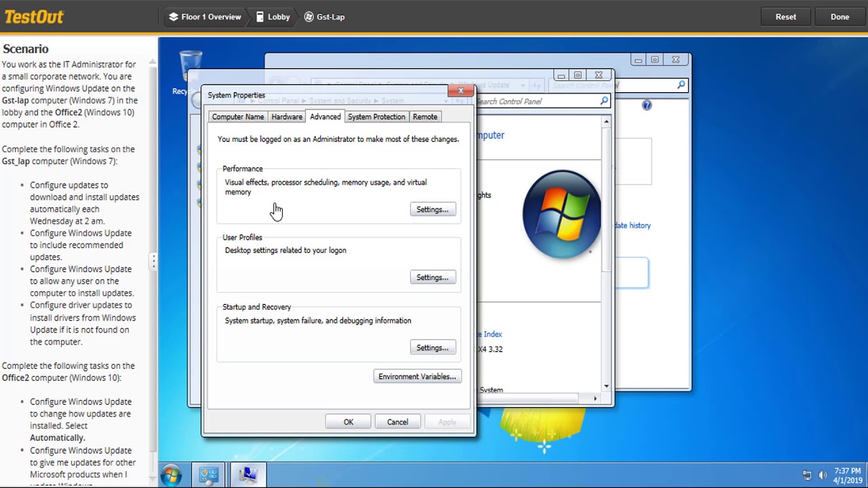Click Cancel in System Properties
The width and height of the screenshot is (868, 488).
[397, 422]
